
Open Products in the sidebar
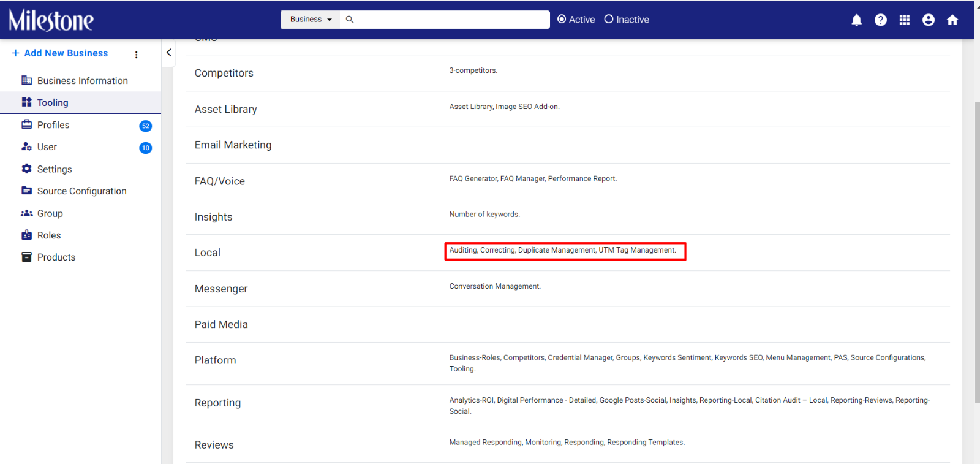click(56, 257)
